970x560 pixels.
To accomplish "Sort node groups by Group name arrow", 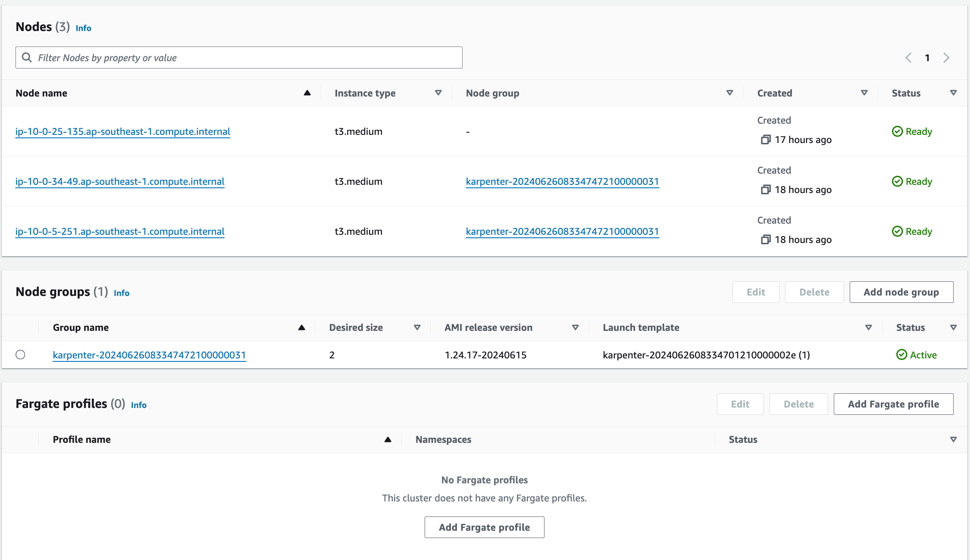I will tap(301, 328).
